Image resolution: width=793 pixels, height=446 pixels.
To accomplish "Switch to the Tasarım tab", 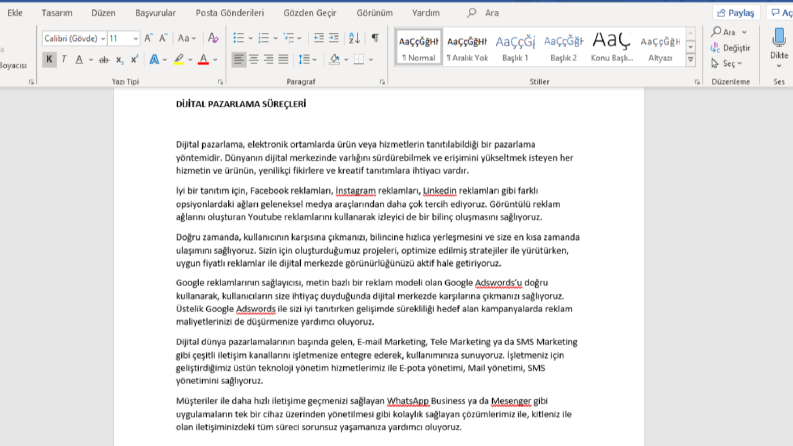I will [57, 13].
